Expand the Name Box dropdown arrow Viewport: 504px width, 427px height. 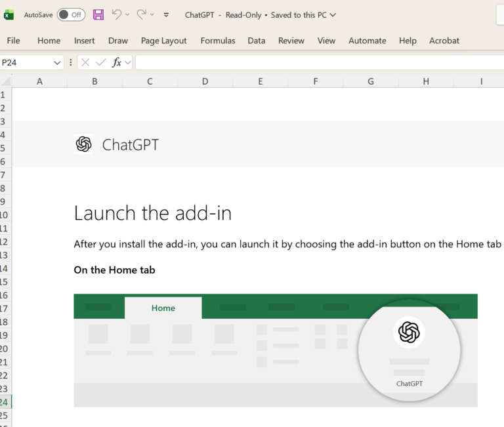(x=57, y=63)
